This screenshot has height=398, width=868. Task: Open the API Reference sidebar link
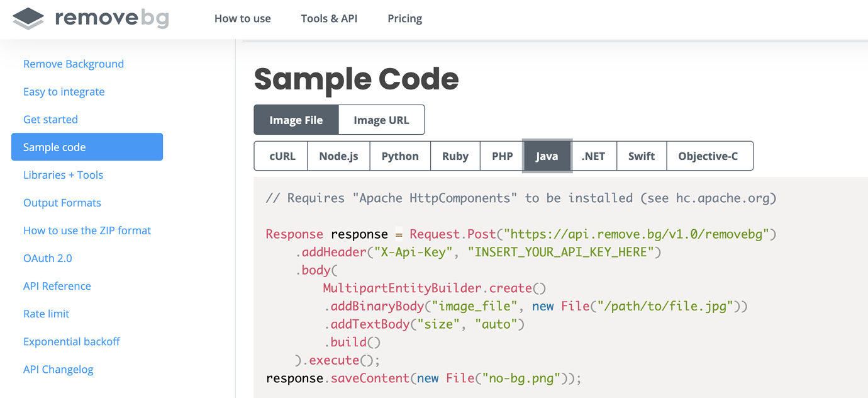57,285
